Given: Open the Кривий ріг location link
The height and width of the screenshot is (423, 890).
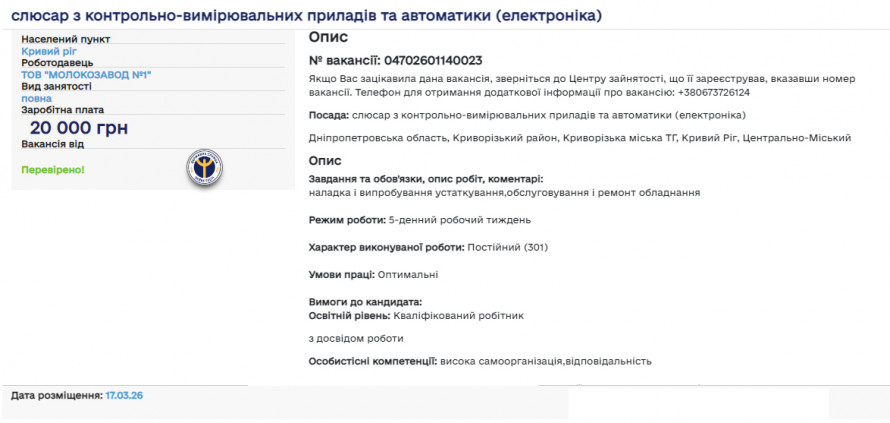Looking at the screenshot, I should click(49, 51).
